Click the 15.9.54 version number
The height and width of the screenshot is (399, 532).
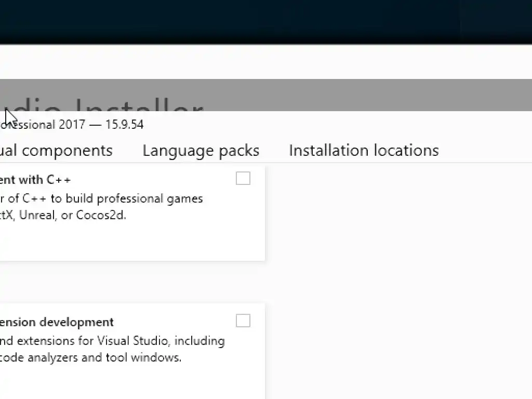(125, 125)
